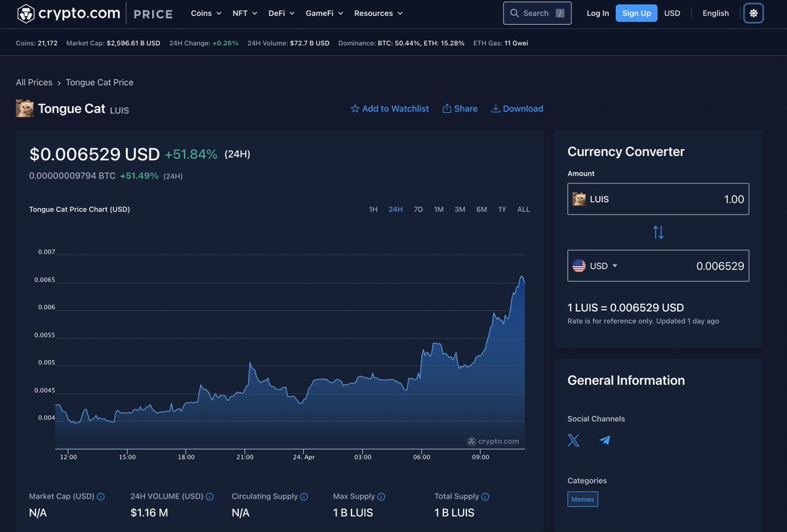
Task: Click the +51.84% change value
Action: tap(191, 154)
